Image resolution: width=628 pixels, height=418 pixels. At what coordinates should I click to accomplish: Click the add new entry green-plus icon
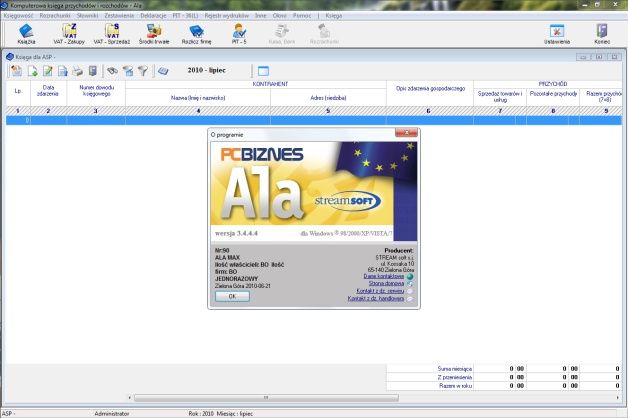pyautogui.click(x=32, y=71)
